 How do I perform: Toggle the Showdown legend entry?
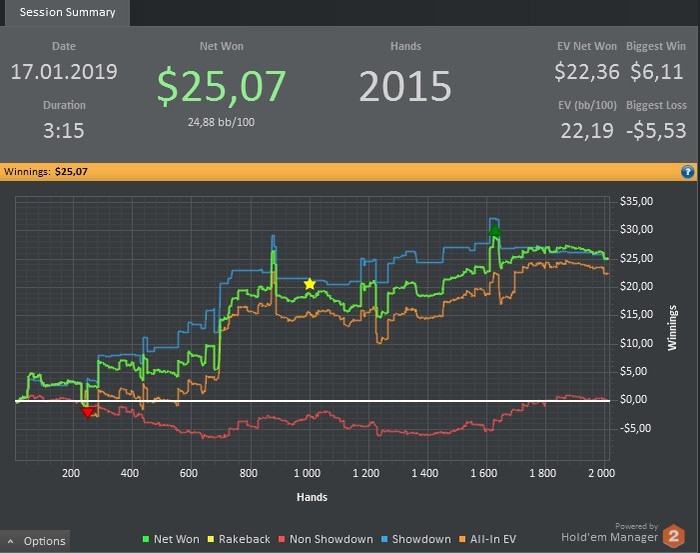pyautogui.click(x=416, y=539)
